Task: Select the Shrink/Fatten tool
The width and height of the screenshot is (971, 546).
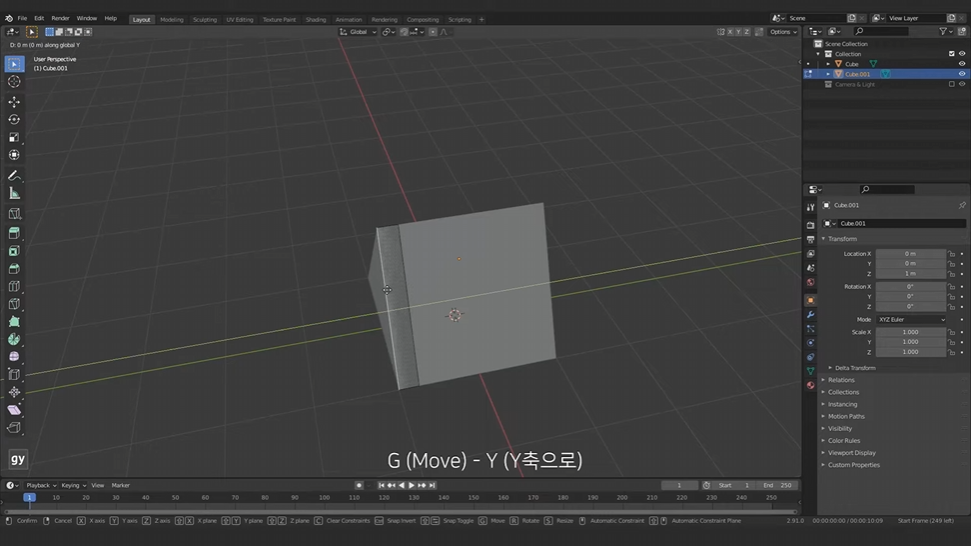Action: click(14, 392)
